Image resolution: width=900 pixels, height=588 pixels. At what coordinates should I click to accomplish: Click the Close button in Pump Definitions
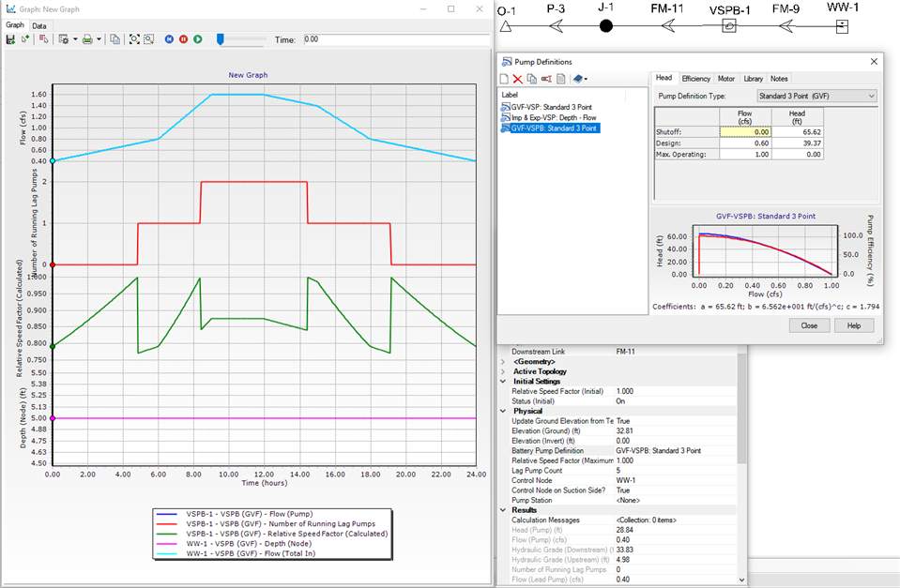click(x=809, y=325)
